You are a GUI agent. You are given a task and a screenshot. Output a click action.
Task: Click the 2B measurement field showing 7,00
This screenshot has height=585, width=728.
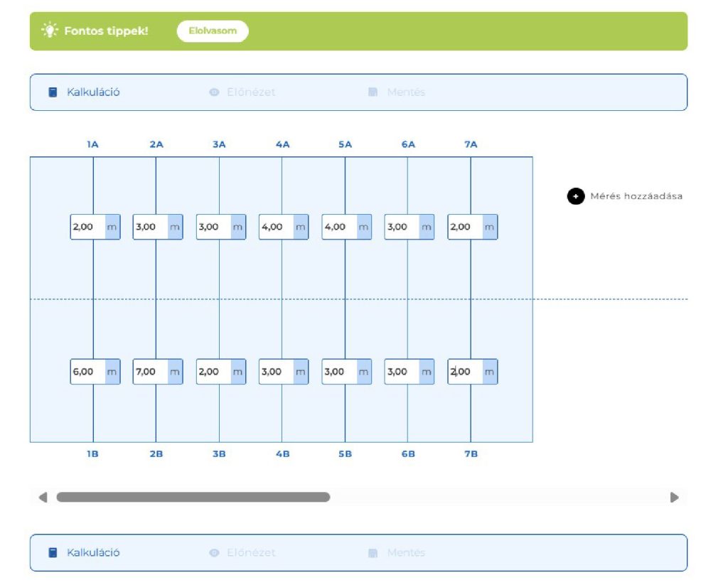coord(150,372)
